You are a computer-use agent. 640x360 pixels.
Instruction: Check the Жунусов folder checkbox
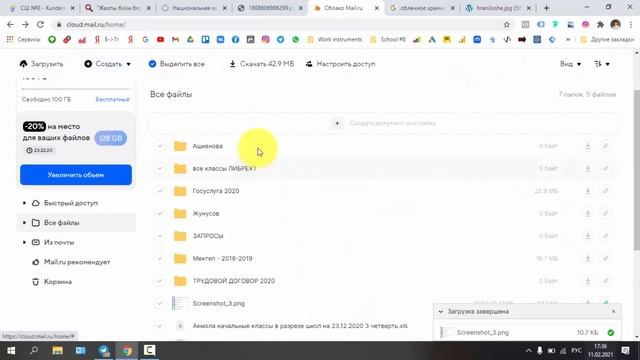point(160,213)
